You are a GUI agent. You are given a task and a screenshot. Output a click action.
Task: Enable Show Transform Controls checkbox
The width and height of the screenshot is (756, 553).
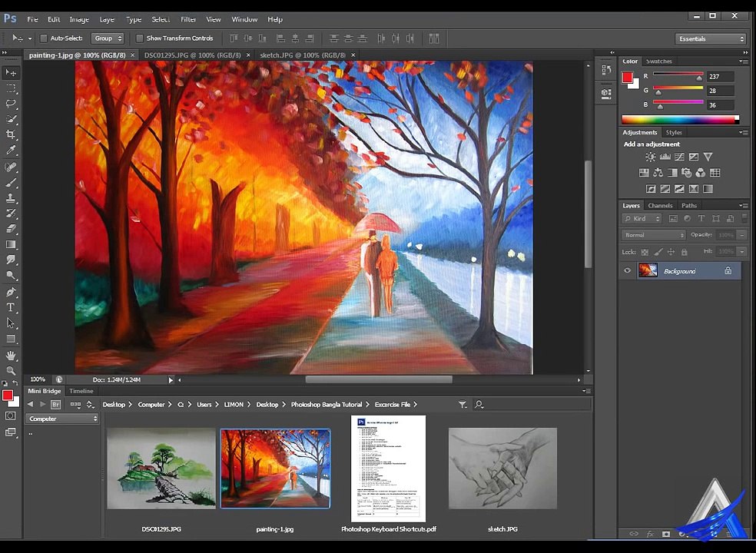(x=139, y=38)
